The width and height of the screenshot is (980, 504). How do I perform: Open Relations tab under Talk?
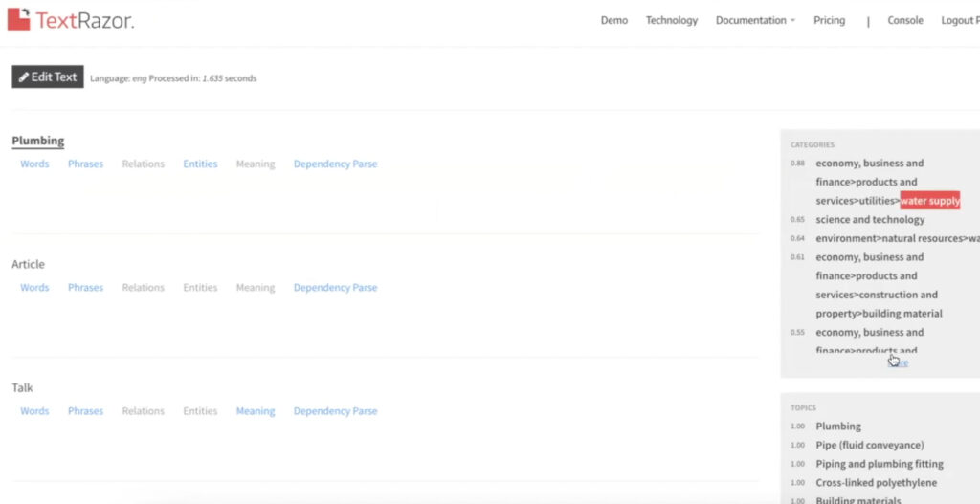click(144, 411)
